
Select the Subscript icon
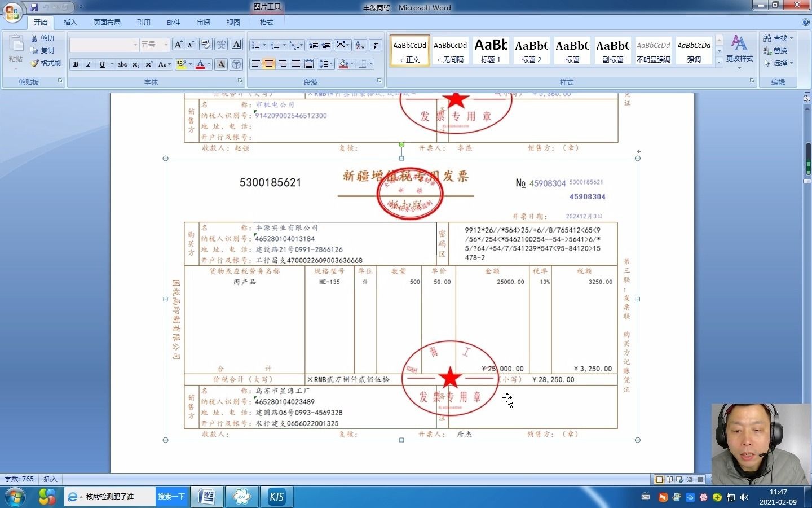click(135, 64)
